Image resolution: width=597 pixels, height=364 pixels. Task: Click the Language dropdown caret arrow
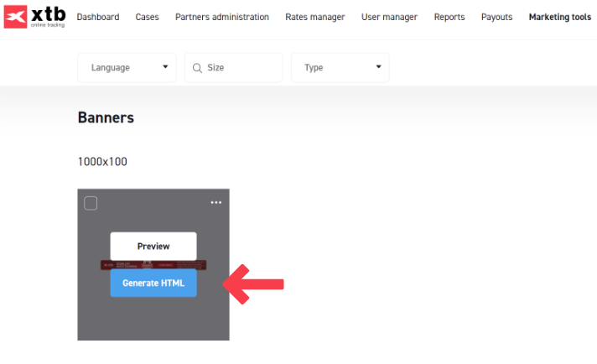[x=165, y=67]
